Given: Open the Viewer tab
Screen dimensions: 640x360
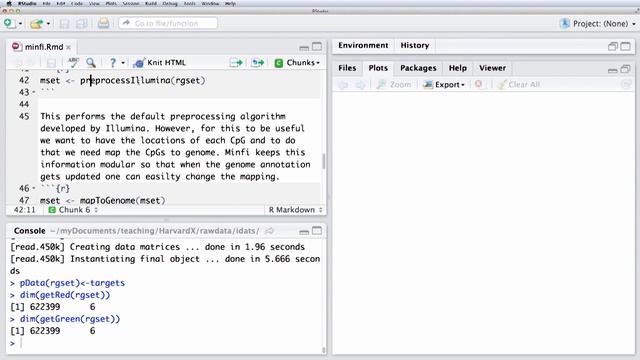Looking at the screenshot, I should click(492, 68).
